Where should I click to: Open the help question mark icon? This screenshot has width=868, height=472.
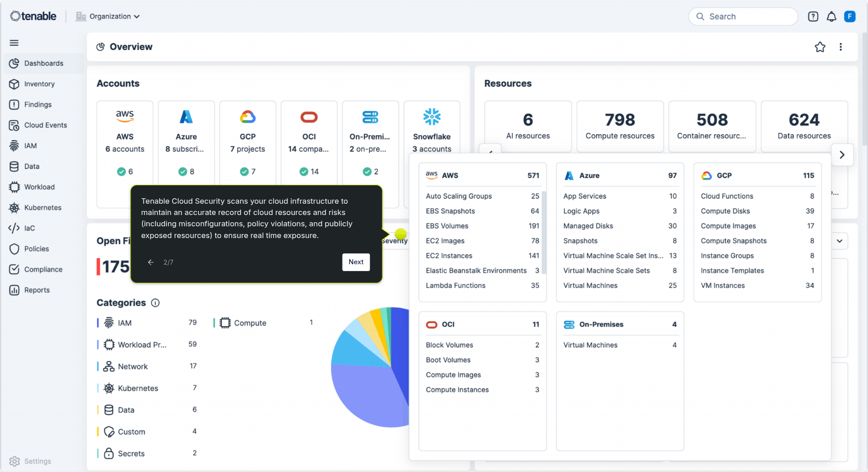(813, 17)
